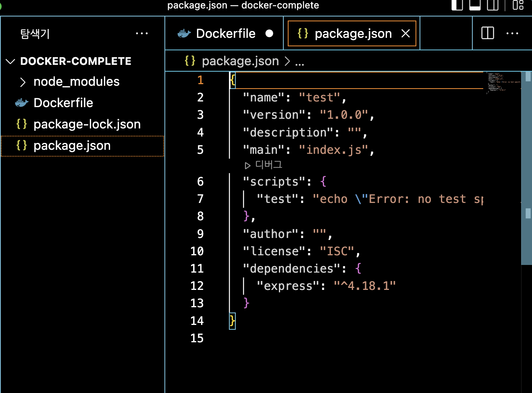The image size is (532, 393).
Task: Toggle the primary sidebar layout icon
Action: 457,5
